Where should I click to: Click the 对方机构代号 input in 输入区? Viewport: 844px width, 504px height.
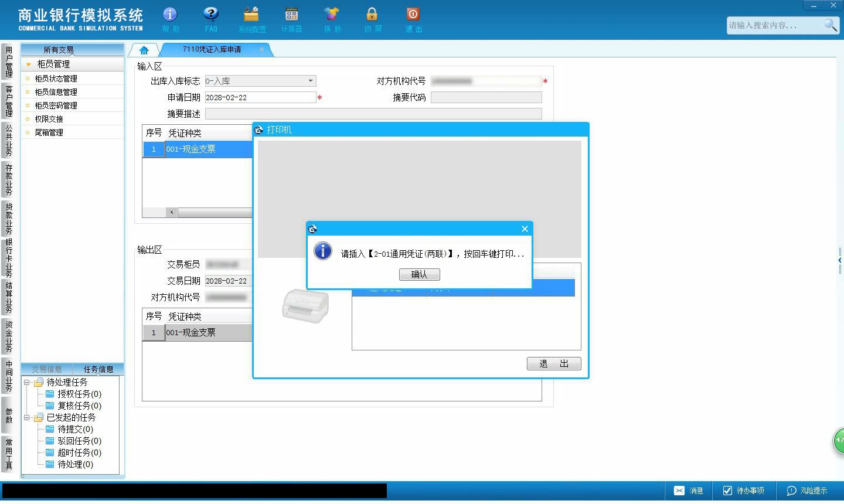pyautogui.click(x=486, y=81)
